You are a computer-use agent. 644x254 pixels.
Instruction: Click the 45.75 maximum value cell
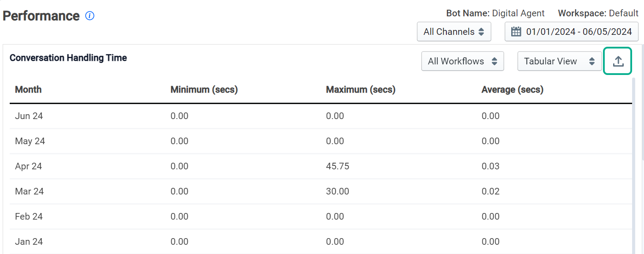338,166
